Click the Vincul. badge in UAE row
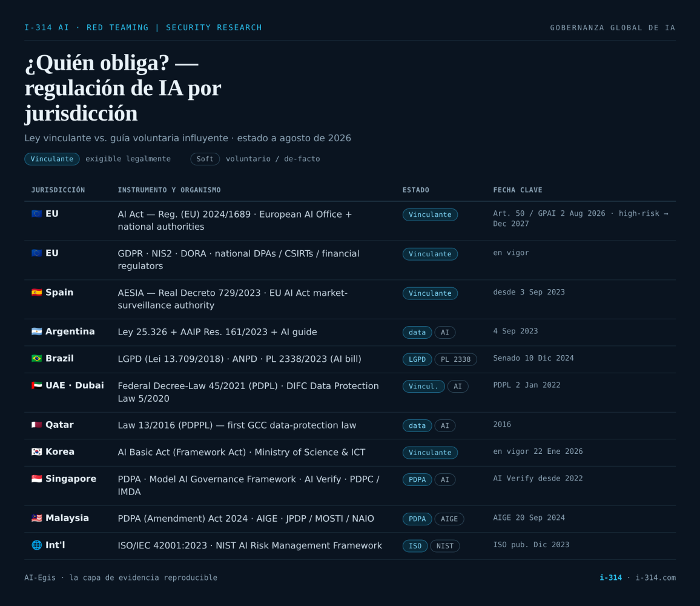Viewport: 700px width, 606px height. (x=423, y=386)
